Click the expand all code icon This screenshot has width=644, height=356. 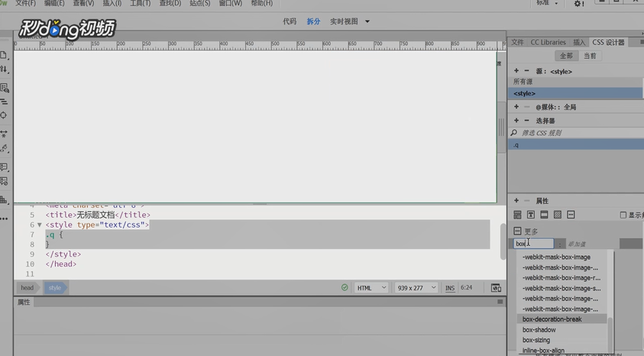(x=4, y=134)
